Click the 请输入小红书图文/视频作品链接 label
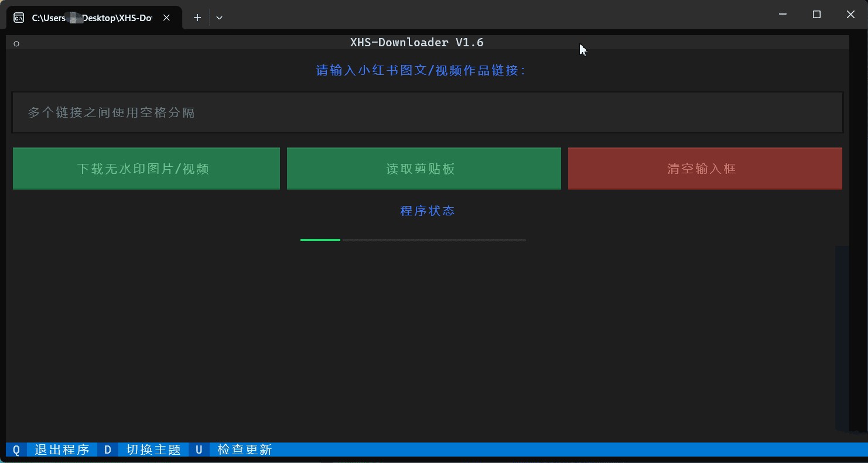 click(x=421, y=70)
